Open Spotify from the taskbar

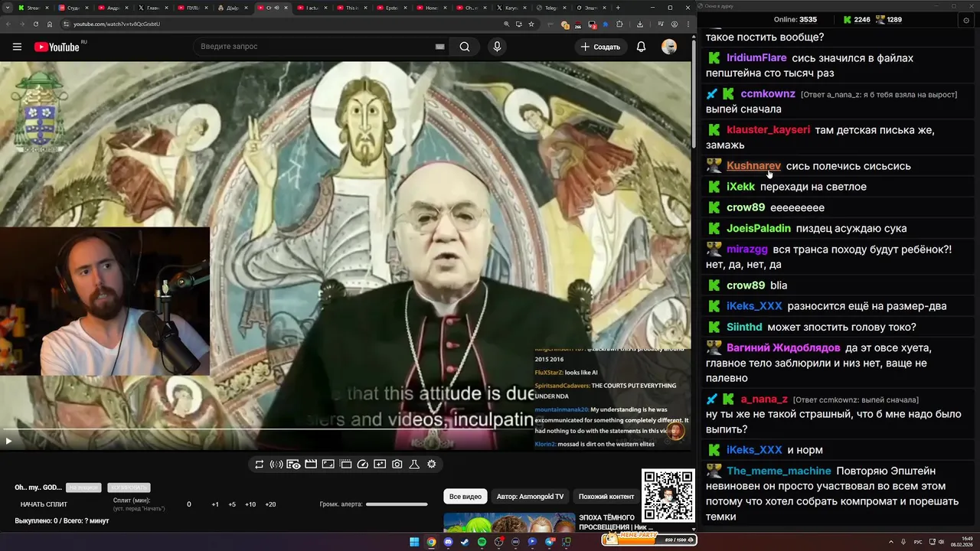pos(482,542)
